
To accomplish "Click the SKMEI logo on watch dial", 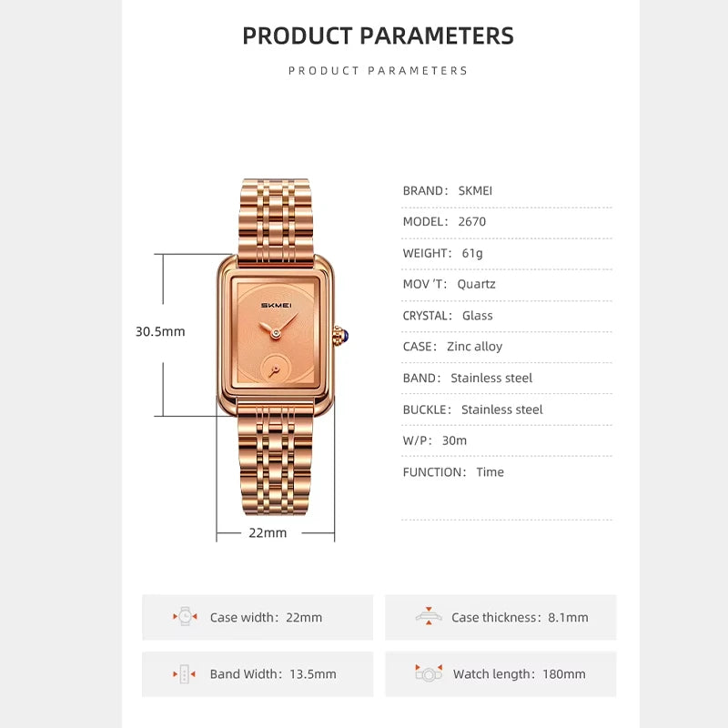I will (x=277, y=305).
